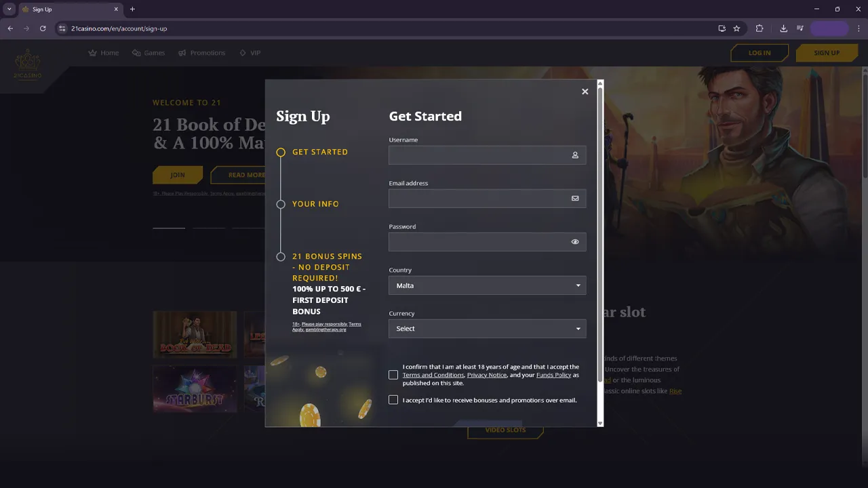The width and height of the screenshot is (868, 488).
Task: Open the Country dropdown showing Malta
Action: pyautogui.click(x=487, y=285)
